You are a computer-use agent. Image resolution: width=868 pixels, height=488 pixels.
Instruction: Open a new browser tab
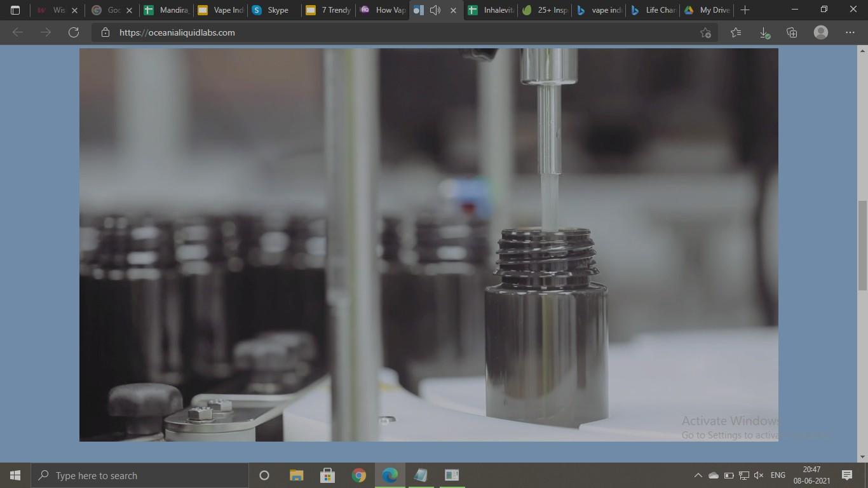coord(745,10)
